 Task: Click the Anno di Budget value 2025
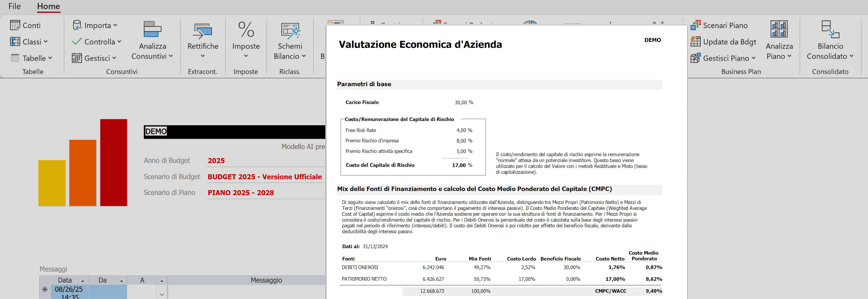[x=216, y=161]
